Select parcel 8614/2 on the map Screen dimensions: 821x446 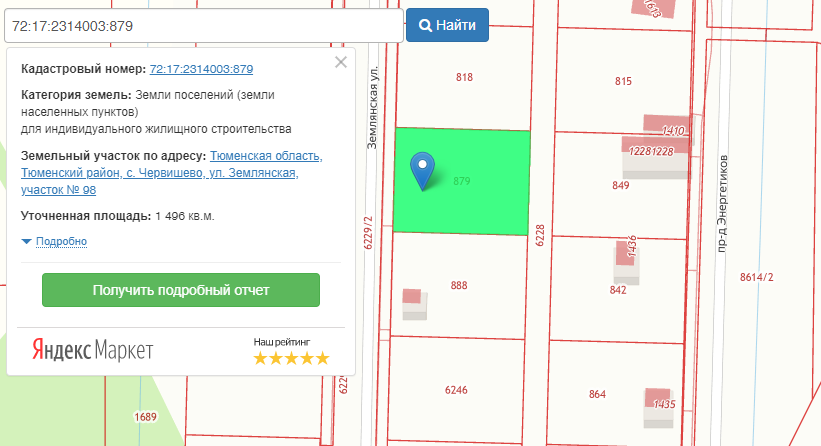(x=757, y=277)
